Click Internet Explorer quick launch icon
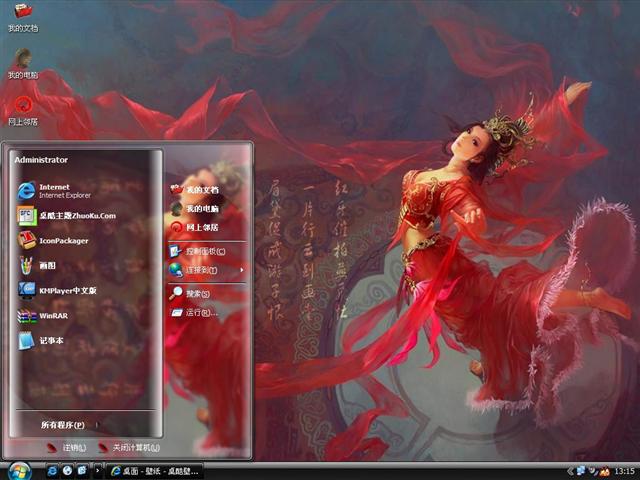This screenshot has width=640, height=480. [52, 471]
